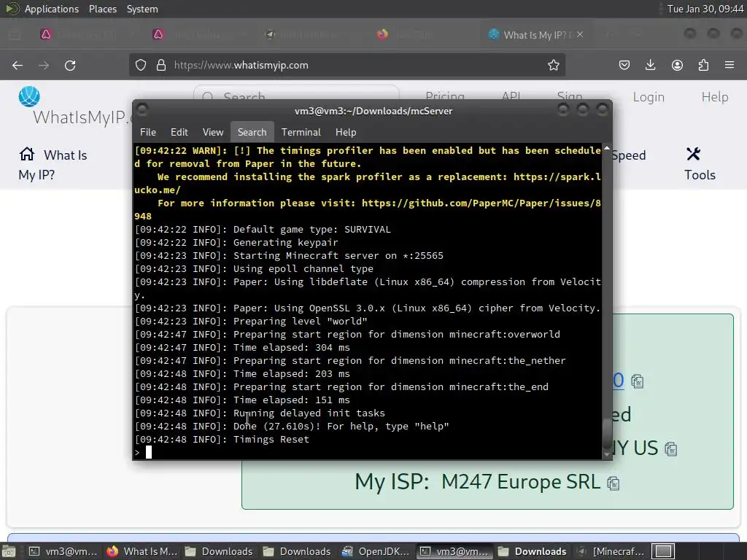Switch to OpenJDK taskbar entry
The width and height of the screenshot is (747, 560).
[376, 551]
